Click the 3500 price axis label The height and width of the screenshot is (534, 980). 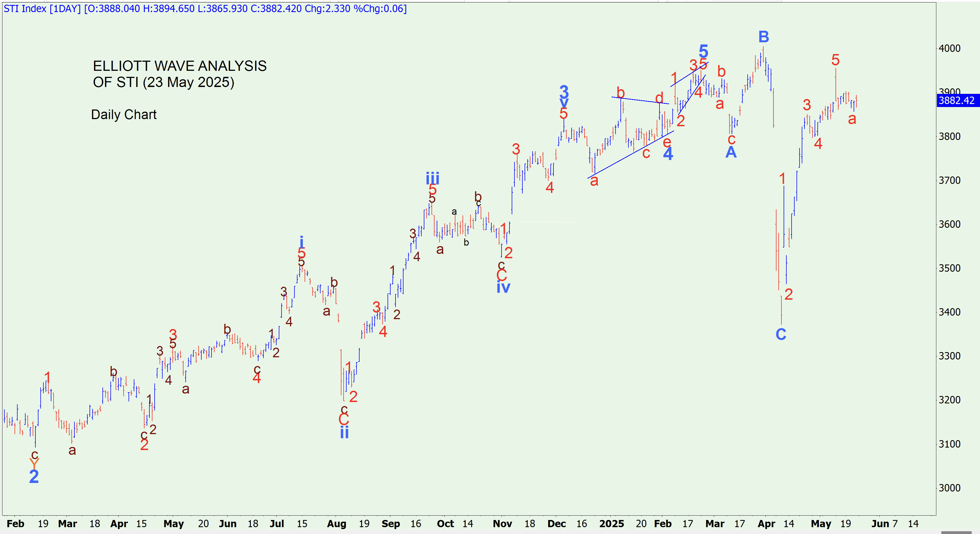950,268
